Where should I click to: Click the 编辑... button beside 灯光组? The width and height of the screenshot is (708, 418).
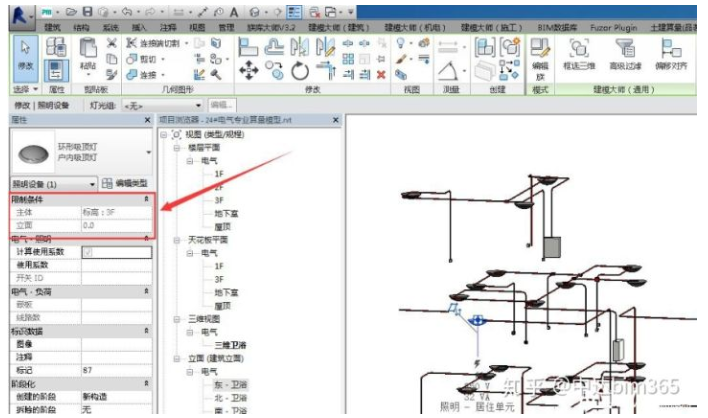coord(221,105)
